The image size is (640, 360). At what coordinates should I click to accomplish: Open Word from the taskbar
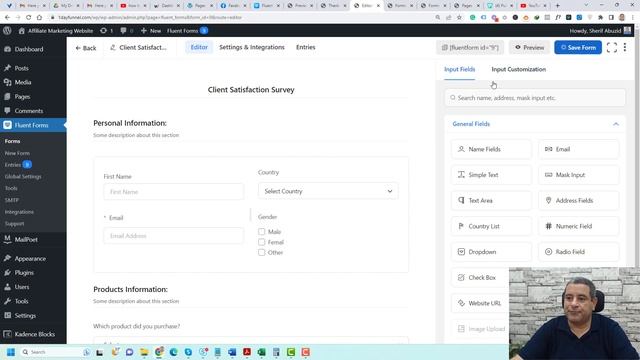(x=232, y=352)
